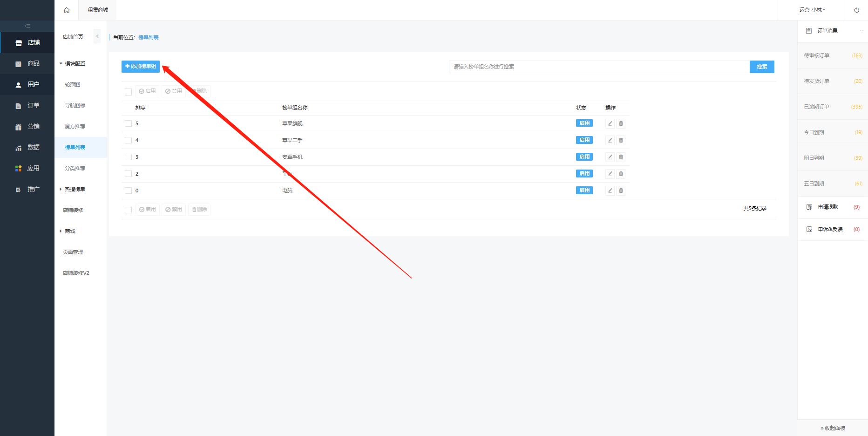Viewport: 868px width, 436px height.
Task: Check the 电脑 row checkbox
Action: click(128, 191)
